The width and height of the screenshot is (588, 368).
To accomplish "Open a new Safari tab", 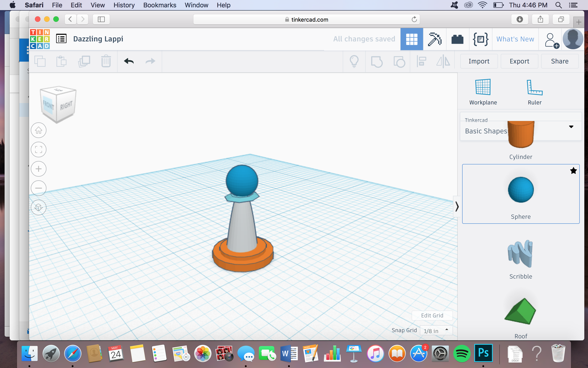I will pyautogui.click(x=579, y=22).
